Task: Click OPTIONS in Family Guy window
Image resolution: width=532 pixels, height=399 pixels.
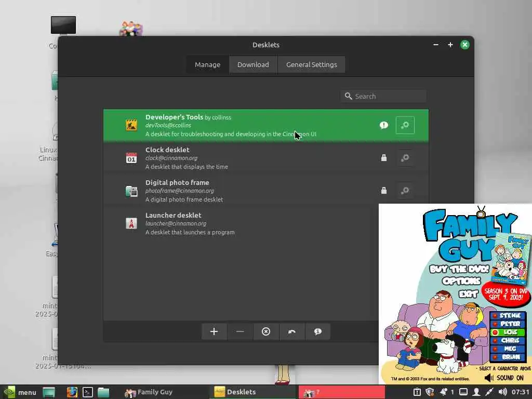Action: (461, 281)
